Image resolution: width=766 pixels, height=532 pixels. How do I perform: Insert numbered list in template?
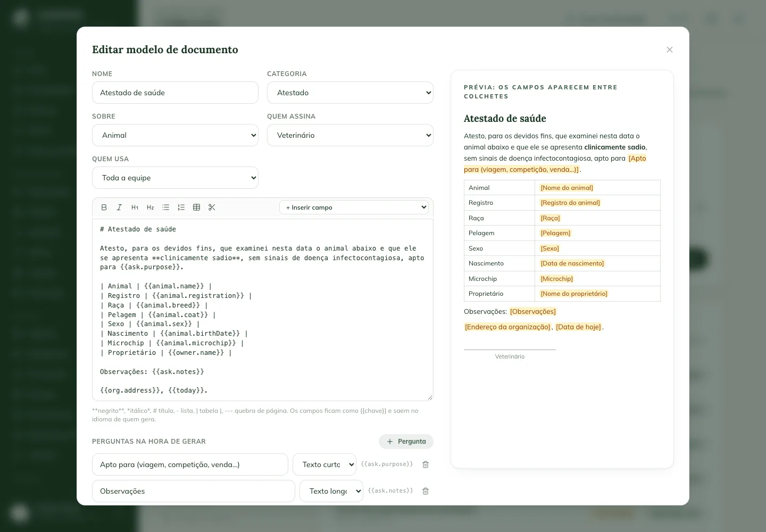pos(181,207)
